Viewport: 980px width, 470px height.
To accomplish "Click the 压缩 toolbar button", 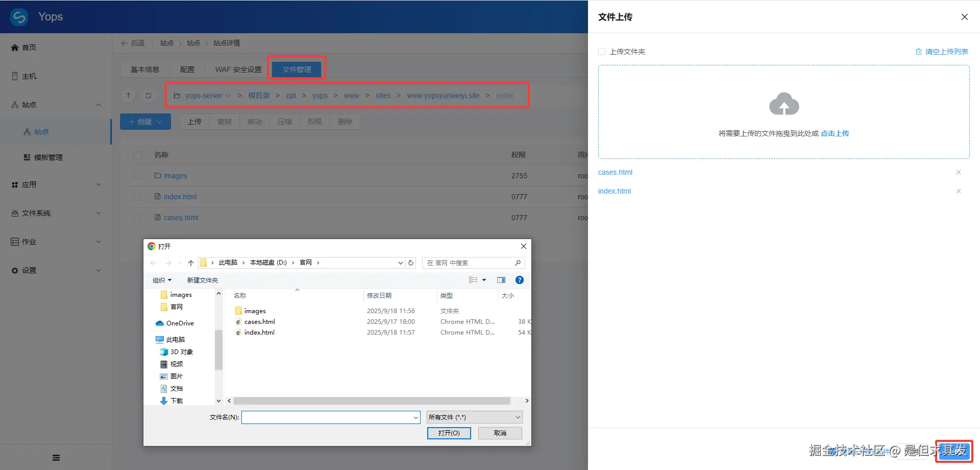I will pos(285,122).
